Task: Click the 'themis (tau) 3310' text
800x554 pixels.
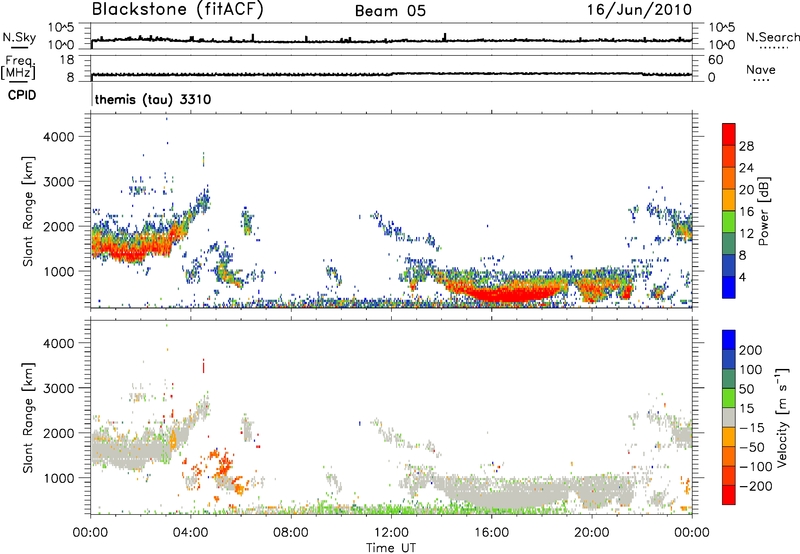Action: 153,99
